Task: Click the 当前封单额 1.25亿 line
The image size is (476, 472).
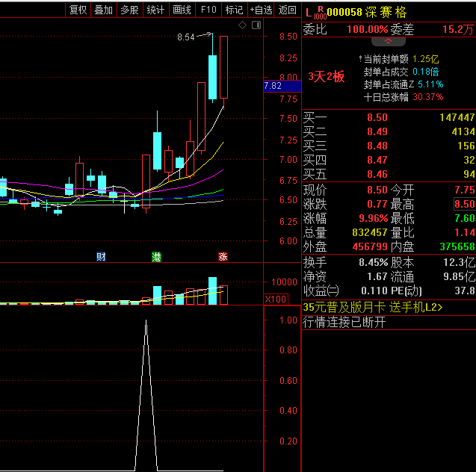Action: (x=401, y=59)
